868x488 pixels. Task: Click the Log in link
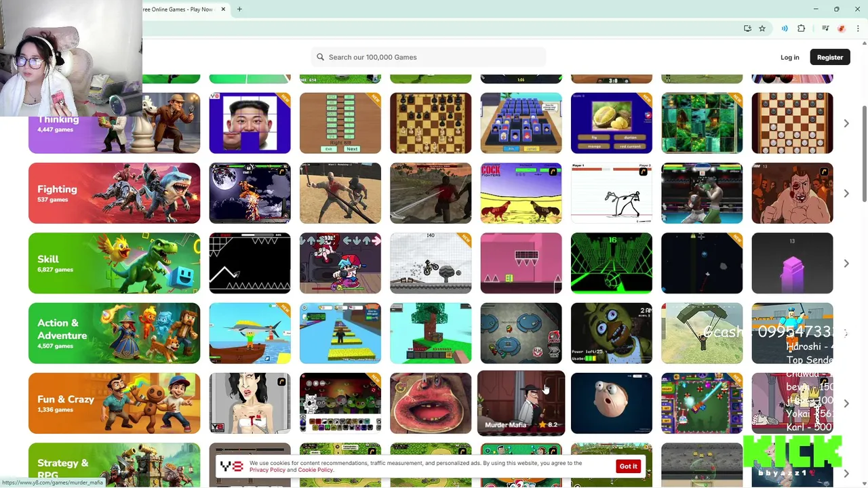789,58
